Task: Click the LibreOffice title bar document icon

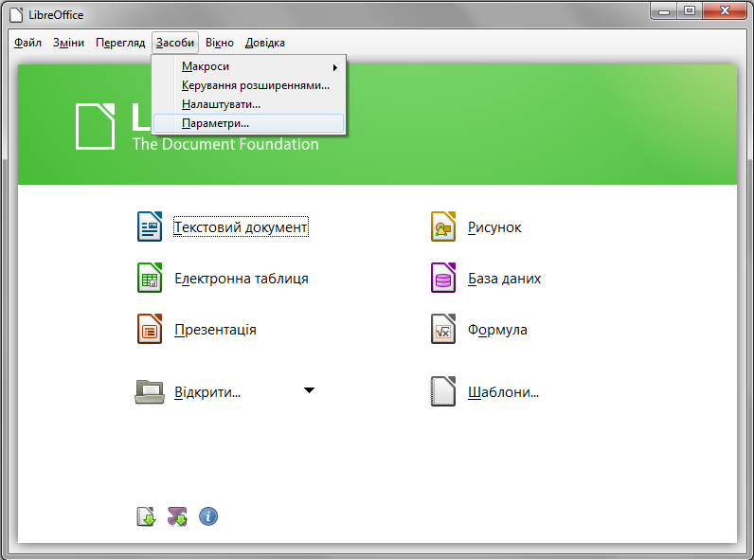Action: click(16, 15)
